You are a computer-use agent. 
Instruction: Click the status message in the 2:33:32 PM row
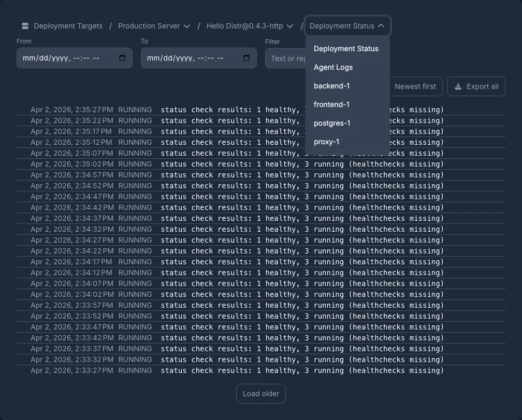[x=302, y=359]
